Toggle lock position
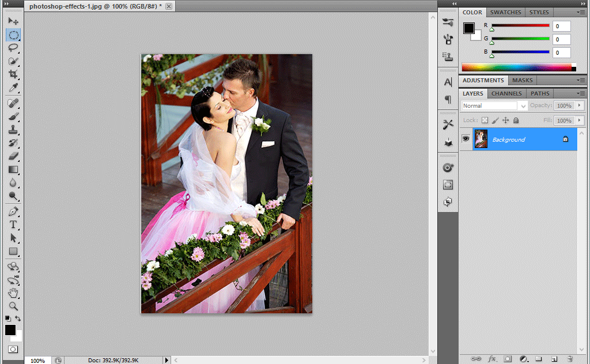Viewport: 590px width, 364px height. pyautogui.click(x=506, y=120)
